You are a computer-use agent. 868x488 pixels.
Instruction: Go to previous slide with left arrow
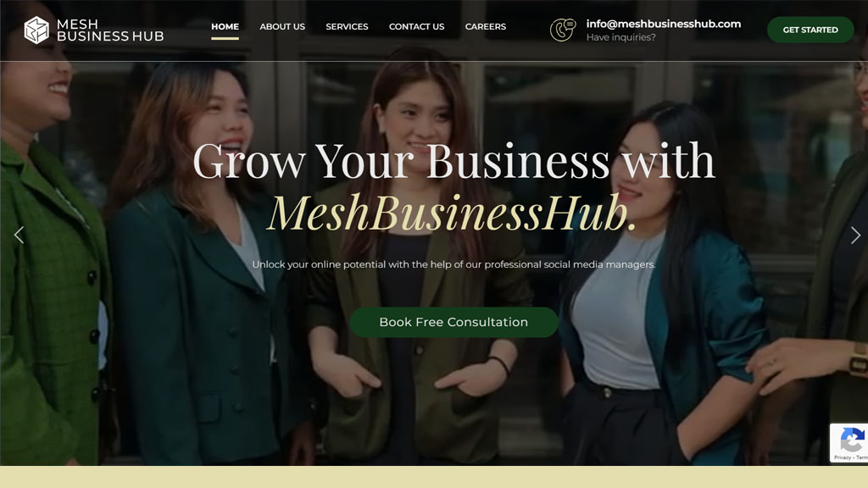(19, 236)
